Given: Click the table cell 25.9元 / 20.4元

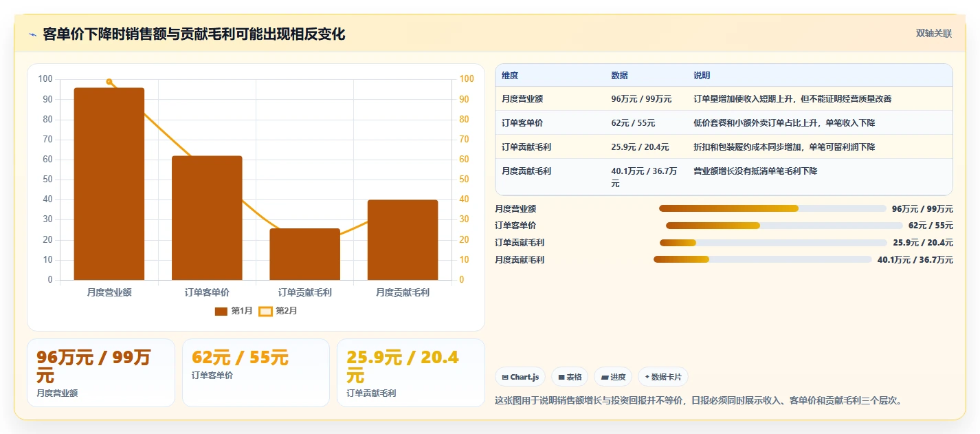Looking at the screenshot, I should coord(640,147).
